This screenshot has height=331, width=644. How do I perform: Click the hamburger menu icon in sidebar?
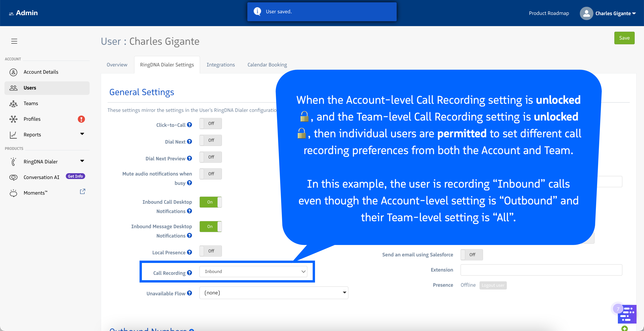click(14, 41)
